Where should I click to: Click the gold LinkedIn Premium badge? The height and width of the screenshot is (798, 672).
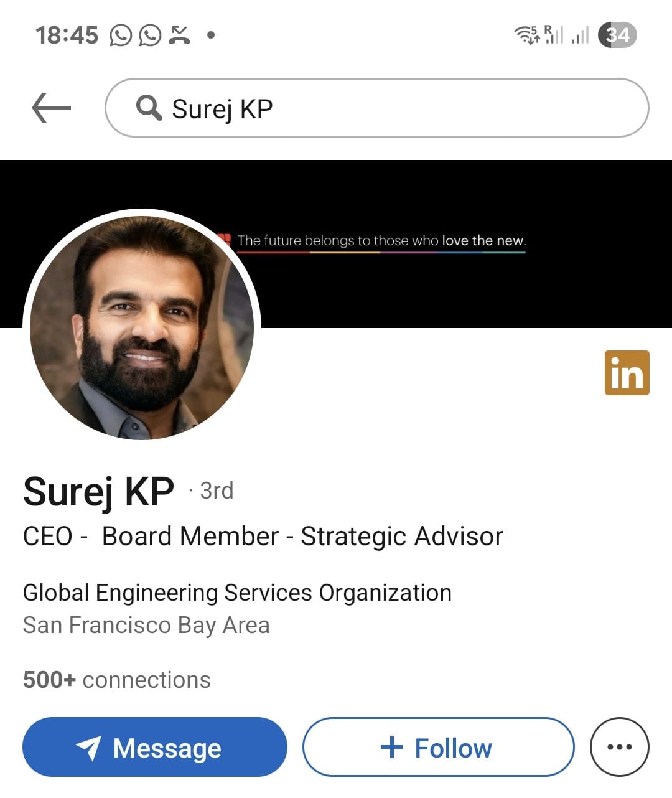627,373
